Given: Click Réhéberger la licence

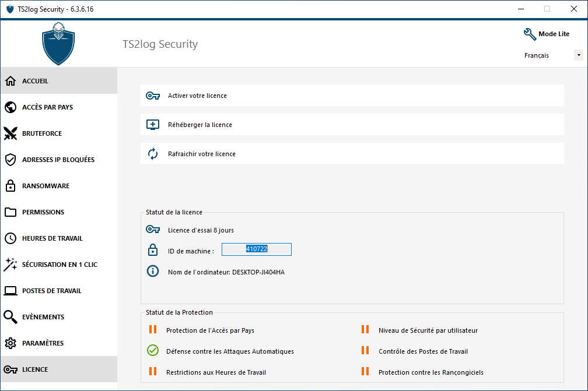Looking at the screenshot, I should tap(352, 125).
